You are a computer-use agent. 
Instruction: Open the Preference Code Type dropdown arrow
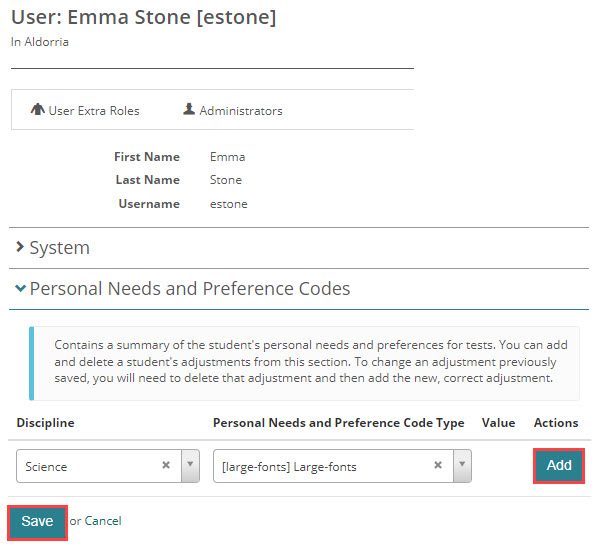pos(462,466)
